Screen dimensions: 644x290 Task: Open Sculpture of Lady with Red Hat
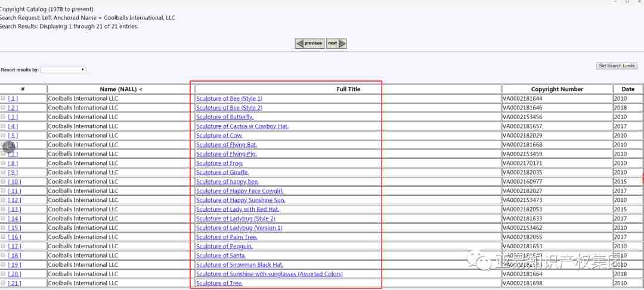238,209
